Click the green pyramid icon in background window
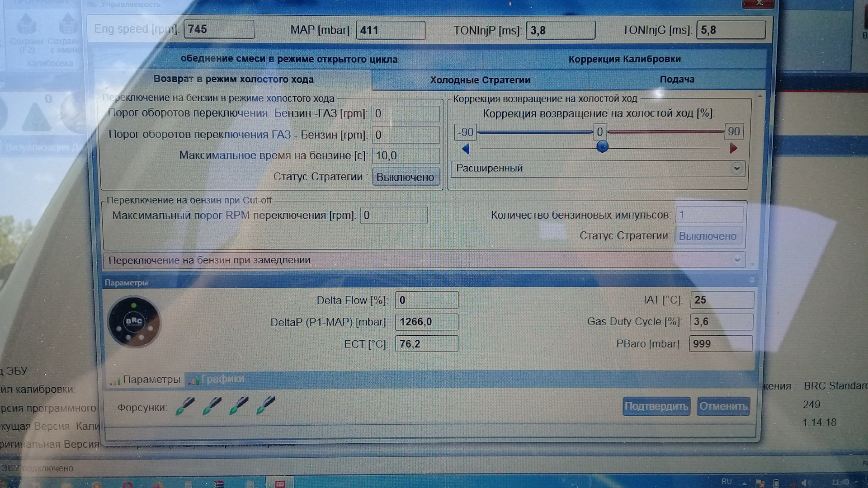This screenshot has height=488, width=868. (36, 118)
